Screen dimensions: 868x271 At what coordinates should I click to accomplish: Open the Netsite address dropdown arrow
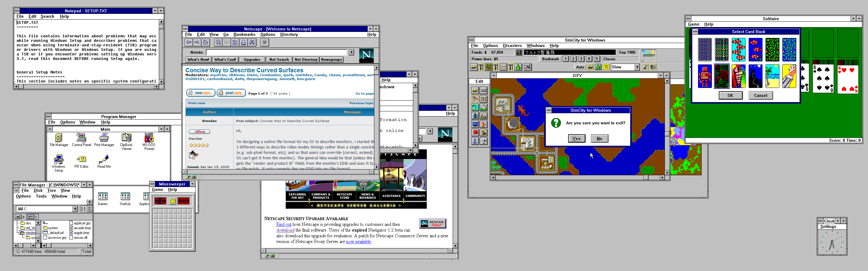[351, 52]
